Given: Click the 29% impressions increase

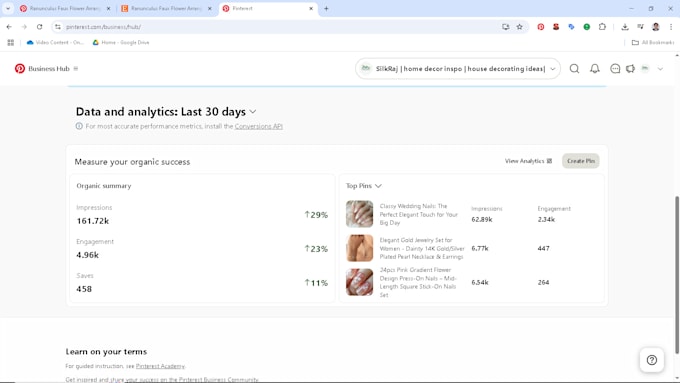Looking at the screenshot, I should 316,215.
